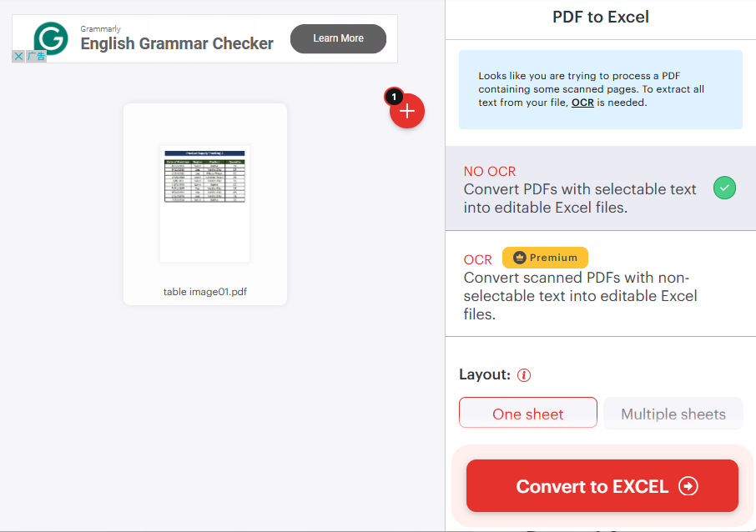The height and width of the screenshot is (532, 756).
Task: Click the Grammarly logo in the ad
Action: 51,38
